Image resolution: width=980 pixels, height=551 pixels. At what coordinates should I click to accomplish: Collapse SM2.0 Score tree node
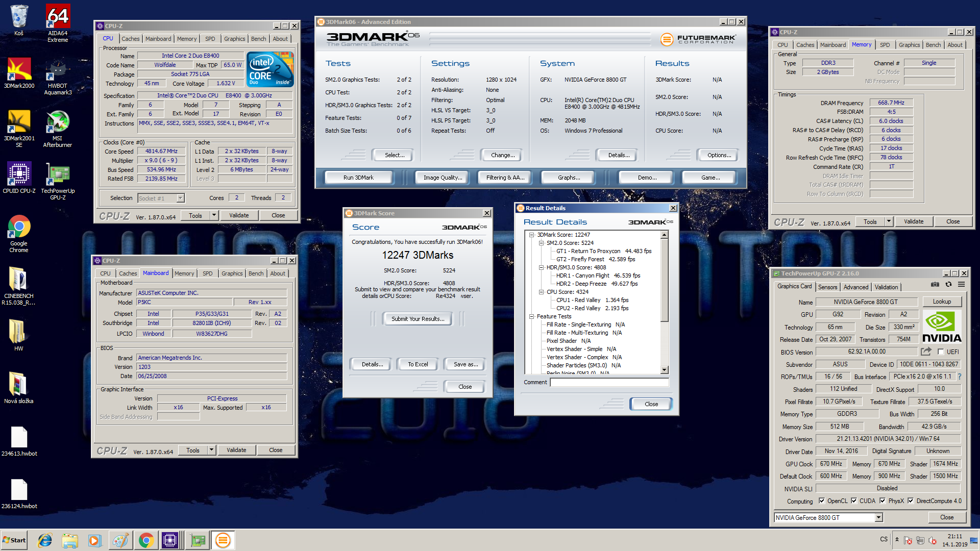coord(541,243)
